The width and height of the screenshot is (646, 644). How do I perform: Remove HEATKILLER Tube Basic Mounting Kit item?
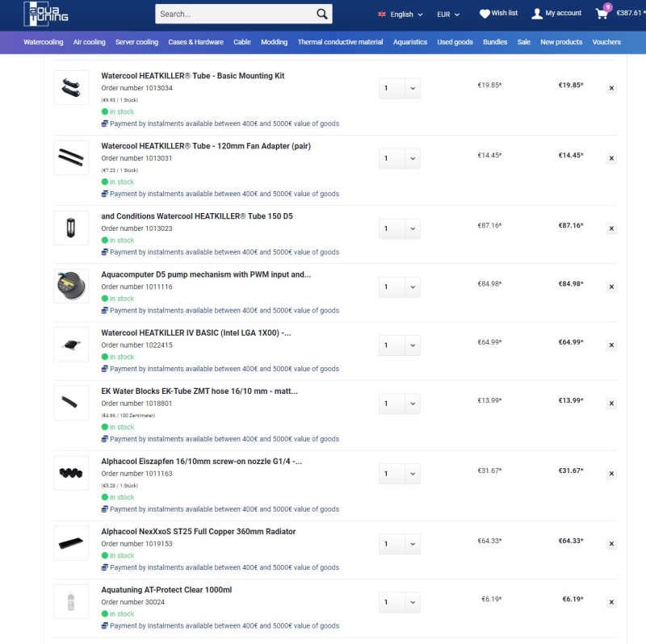(x=611, y=88)
